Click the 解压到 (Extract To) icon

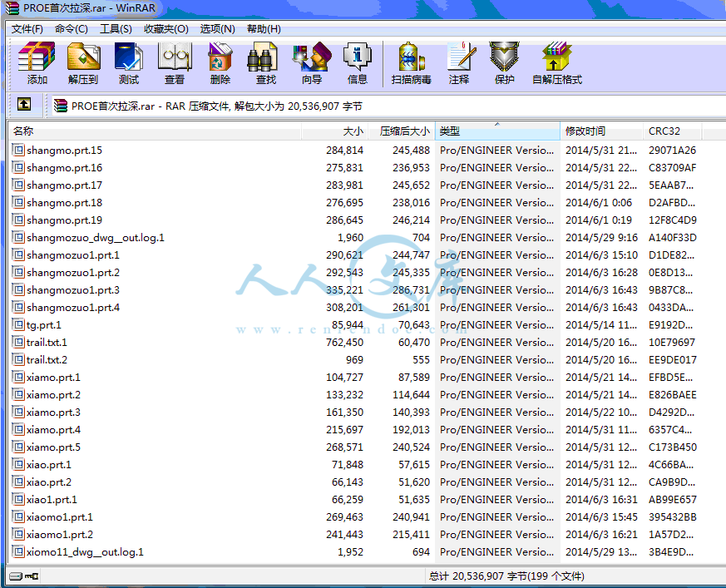point(83,62)
